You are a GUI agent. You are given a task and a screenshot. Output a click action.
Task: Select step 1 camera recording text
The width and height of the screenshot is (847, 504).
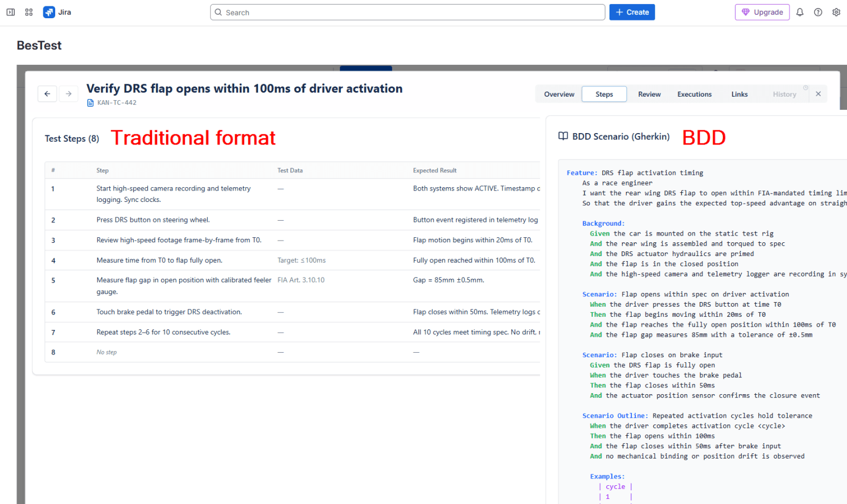click(174, 194)
